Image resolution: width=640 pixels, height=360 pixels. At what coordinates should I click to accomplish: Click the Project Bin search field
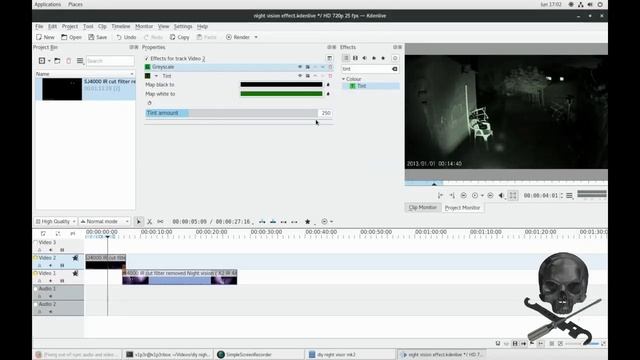point(110,61)
